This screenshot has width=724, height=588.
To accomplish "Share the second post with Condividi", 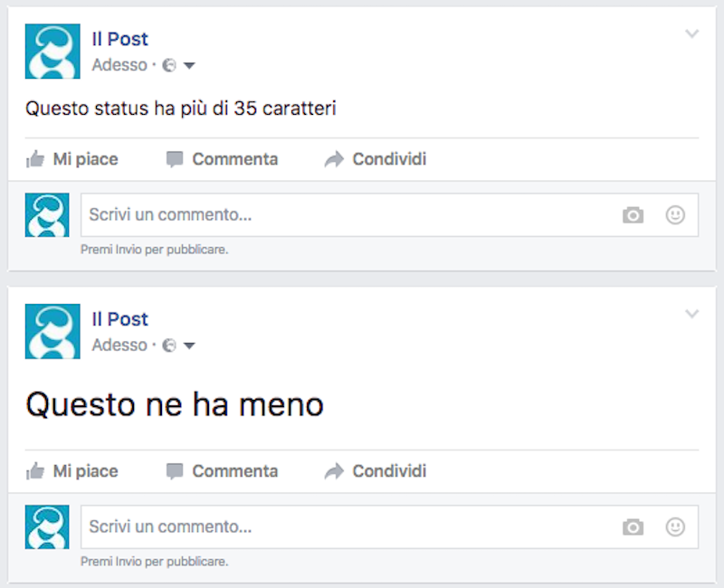I will (376, 471).
